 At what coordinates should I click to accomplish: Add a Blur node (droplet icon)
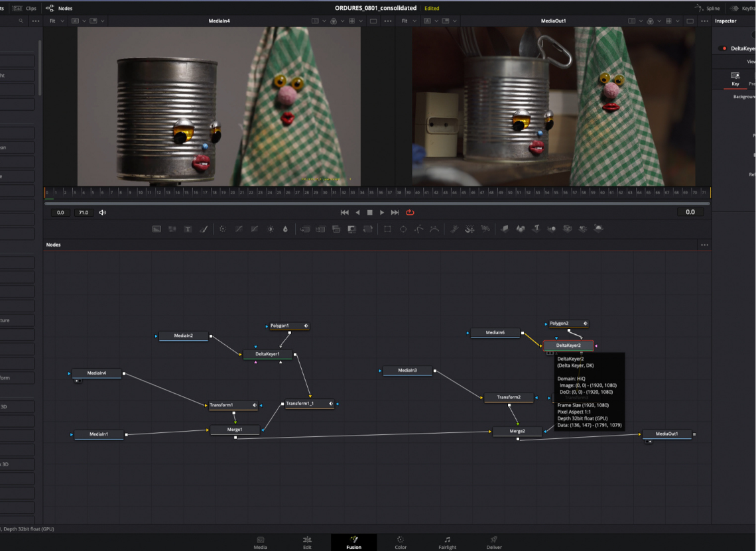click(x=285, y=229)
